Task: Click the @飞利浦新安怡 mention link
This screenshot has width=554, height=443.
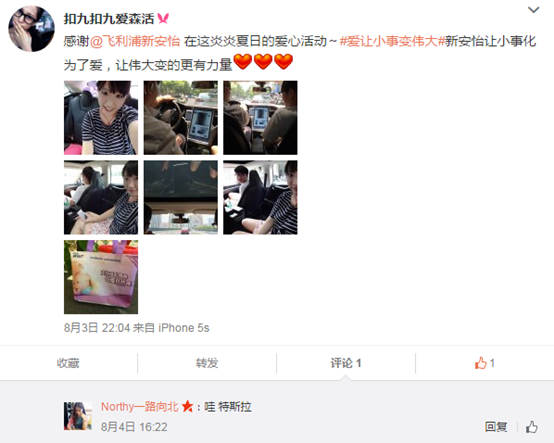Action: tap(135, 41)
